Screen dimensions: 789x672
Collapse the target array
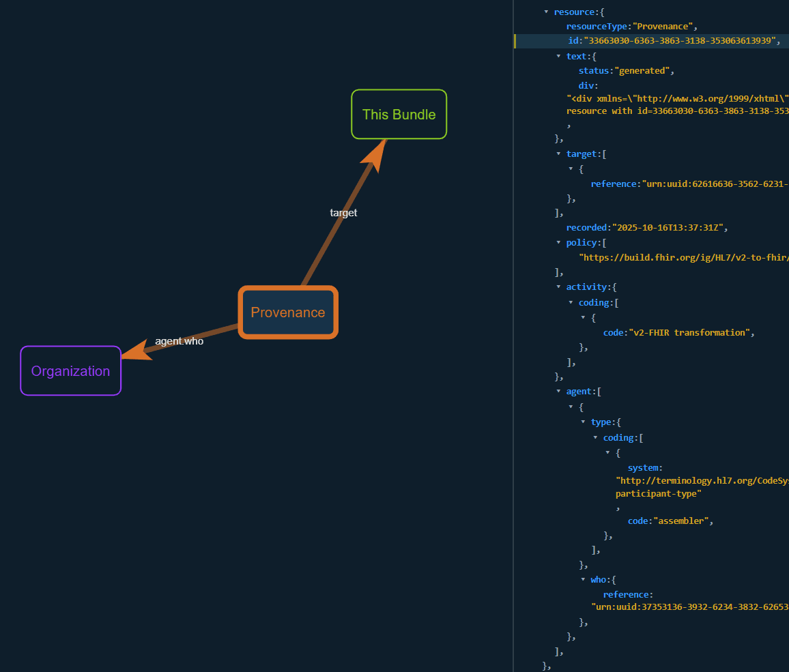click(558, 154)
